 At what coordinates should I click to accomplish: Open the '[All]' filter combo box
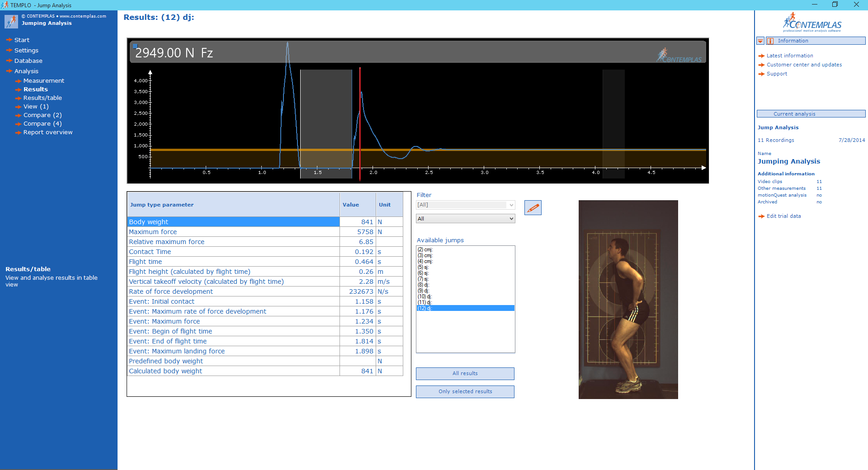click(465, 205)
